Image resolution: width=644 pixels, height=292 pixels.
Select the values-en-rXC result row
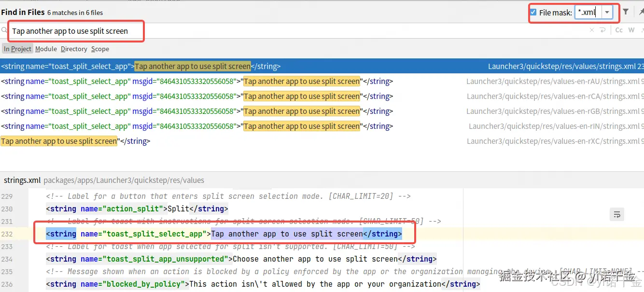322,141
